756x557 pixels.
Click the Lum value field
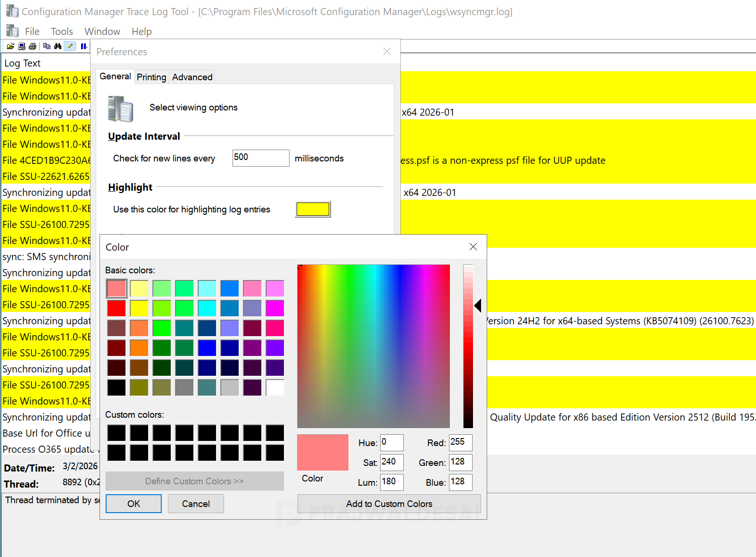392,482
